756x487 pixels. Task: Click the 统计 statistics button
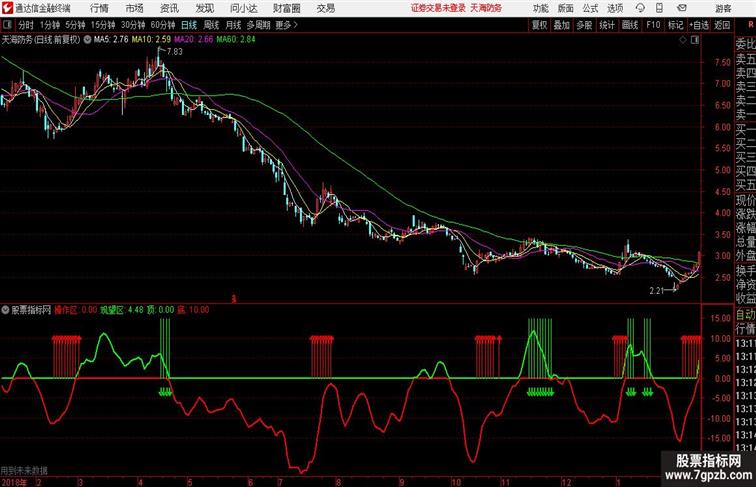[607, 25]
